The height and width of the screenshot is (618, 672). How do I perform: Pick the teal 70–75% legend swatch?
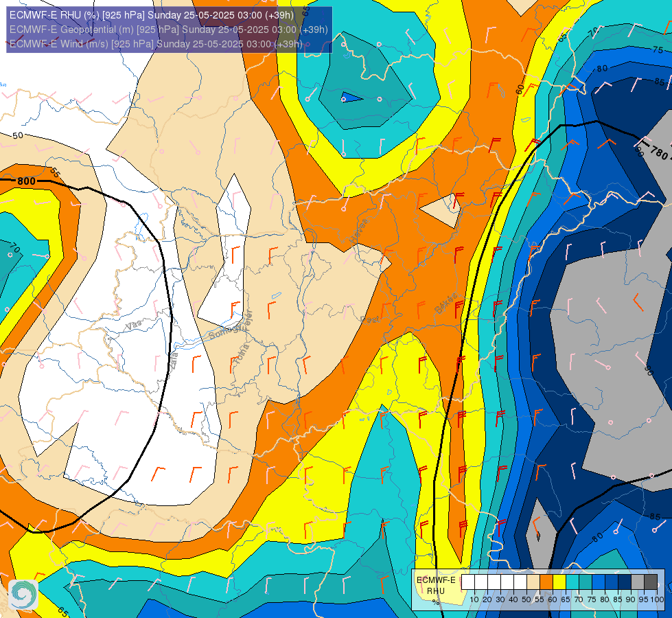[x=586, y=582]
